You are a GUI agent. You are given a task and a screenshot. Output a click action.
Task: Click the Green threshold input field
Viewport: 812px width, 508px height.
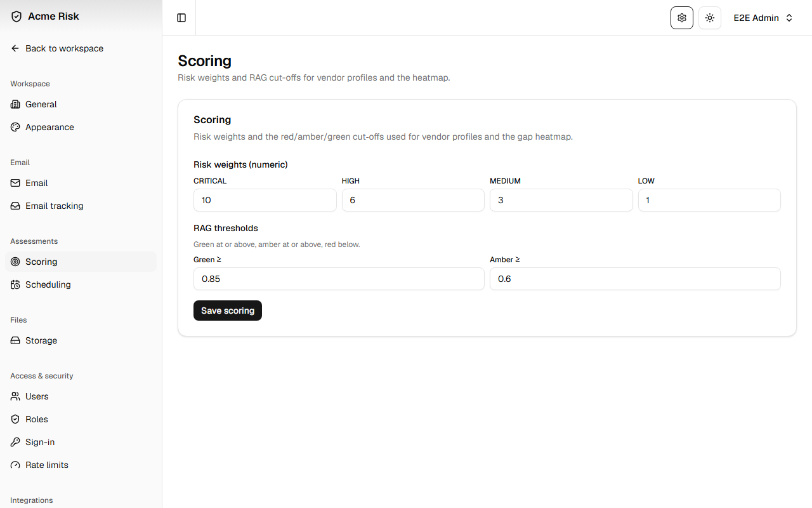[339, 279]
